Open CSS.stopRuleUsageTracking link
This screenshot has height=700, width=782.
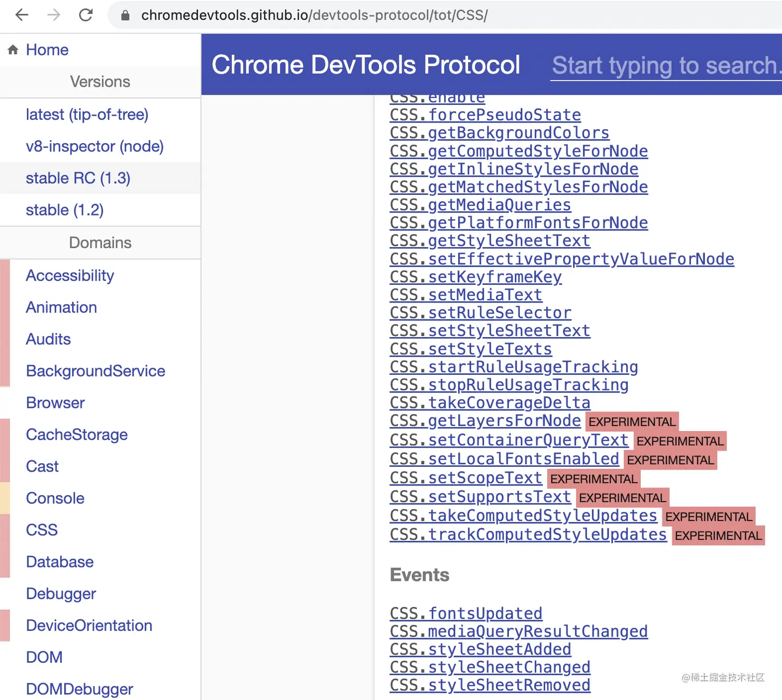pos(509,385)
